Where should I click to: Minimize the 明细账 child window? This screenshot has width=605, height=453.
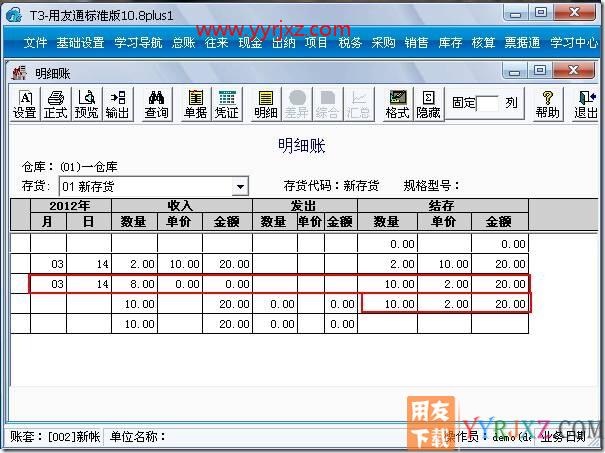tap(514, 71)
